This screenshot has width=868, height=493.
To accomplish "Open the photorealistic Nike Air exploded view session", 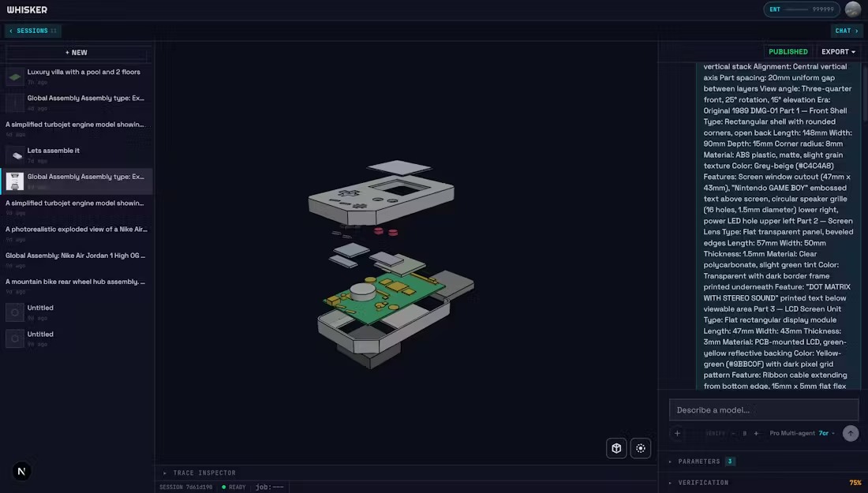I will pyautogui.click(x=77, y=233).
